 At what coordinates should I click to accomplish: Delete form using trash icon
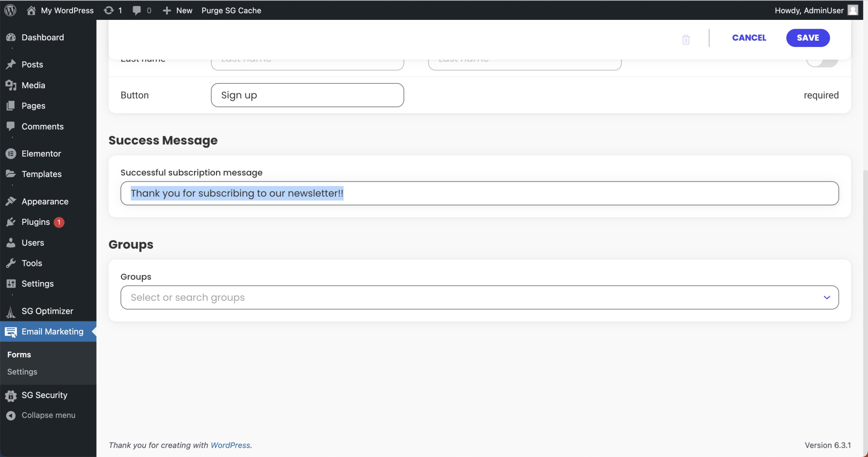click(686, 39)
